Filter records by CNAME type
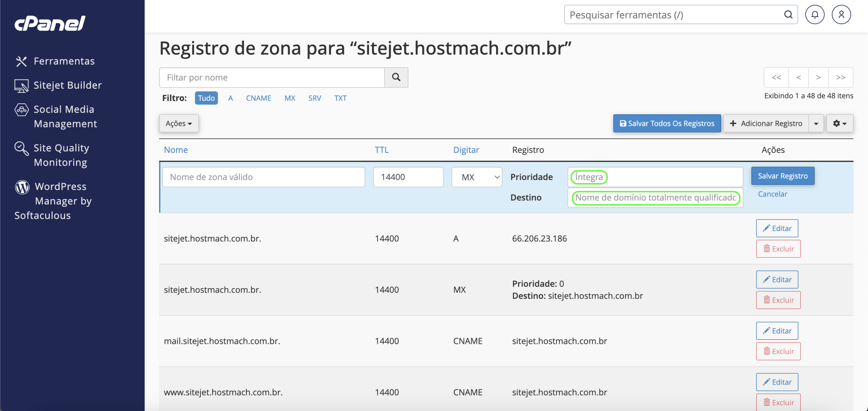 (258, 98)
